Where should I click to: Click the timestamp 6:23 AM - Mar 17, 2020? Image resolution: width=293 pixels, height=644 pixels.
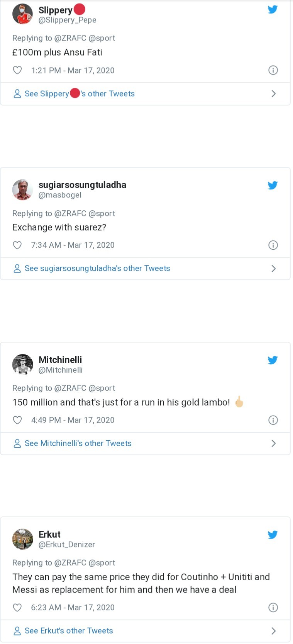(73, 607)
